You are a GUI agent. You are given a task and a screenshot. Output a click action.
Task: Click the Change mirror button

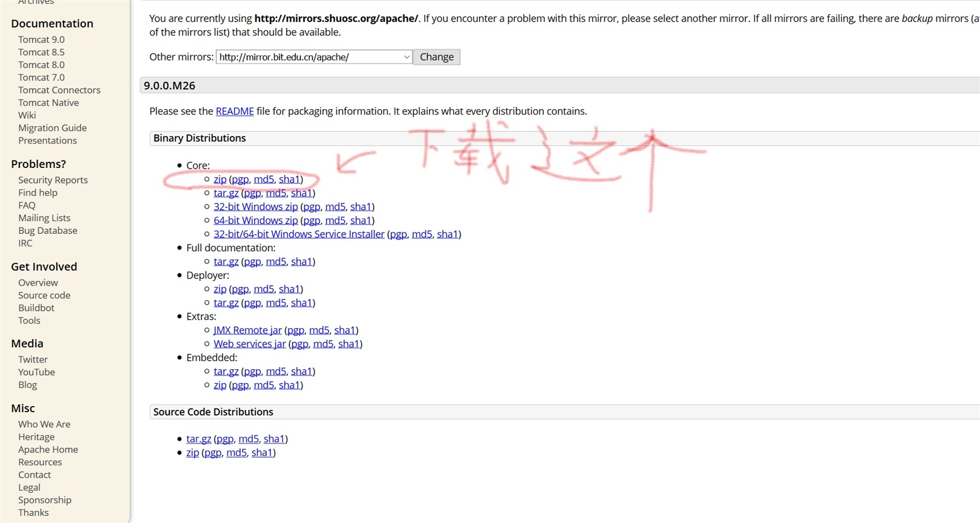point(437,57)
